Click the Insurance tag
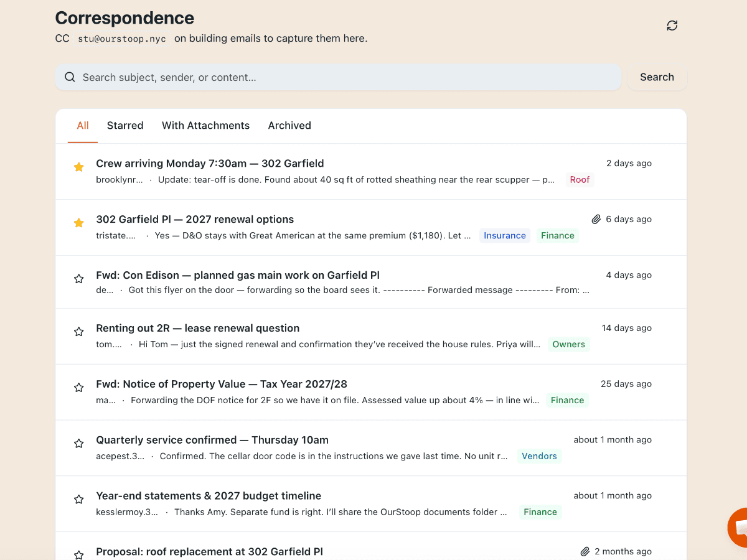 click(x=505, y=236)
